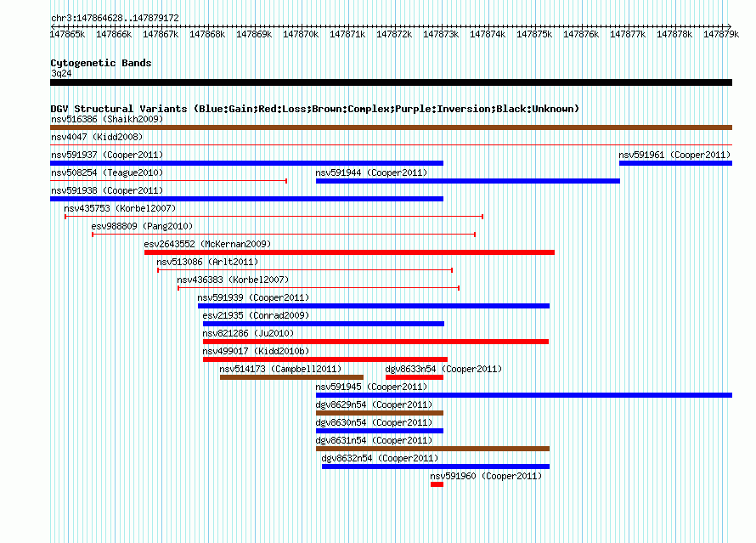756x543 pixels.
Task: Click the 147873k ruler tick label
Action: click(441, 34)
